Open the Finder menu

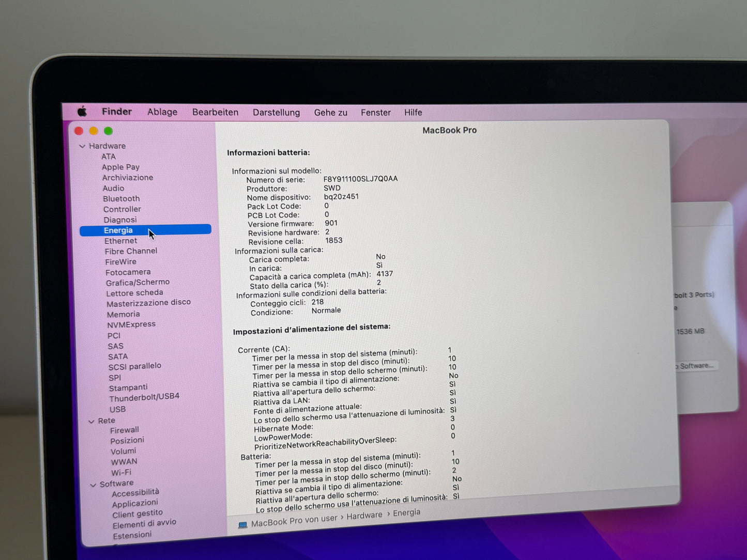coord(117,112)
